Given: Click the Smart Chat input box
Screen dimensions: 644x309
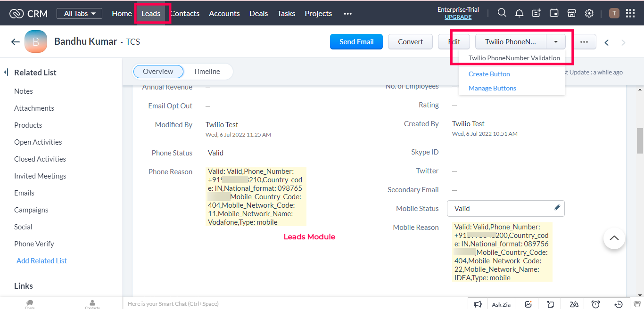Looking at the screenshot, I should tap(295, 304).
